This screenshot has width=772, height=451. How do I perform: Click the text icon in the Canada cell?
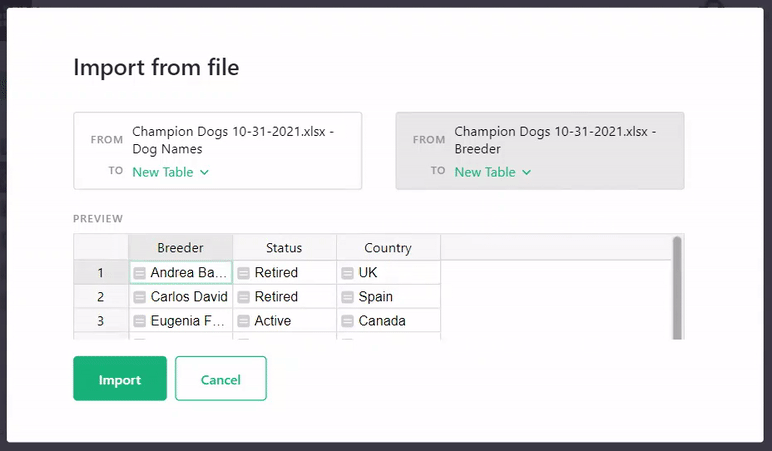(348, 321)
